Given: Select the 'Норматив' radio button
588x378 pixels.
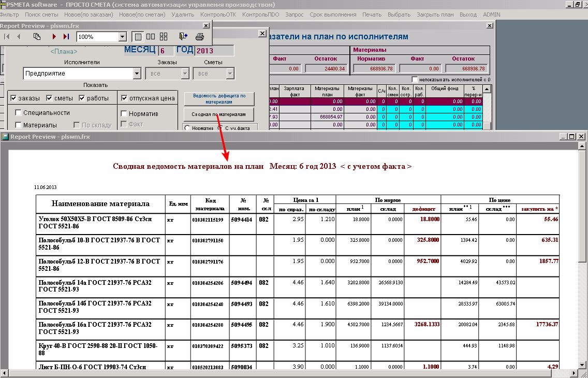Looking at the screenshot, I should click(187, 128).
